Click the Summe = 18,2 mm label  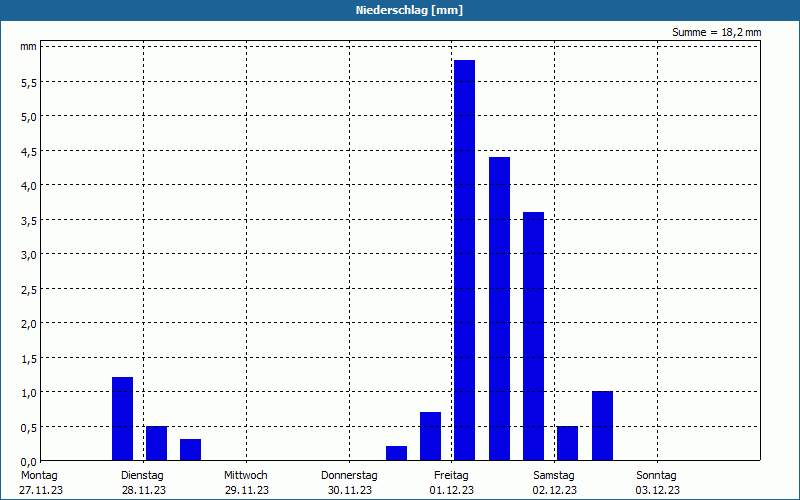pyautogui.click(x=716, y=33)
